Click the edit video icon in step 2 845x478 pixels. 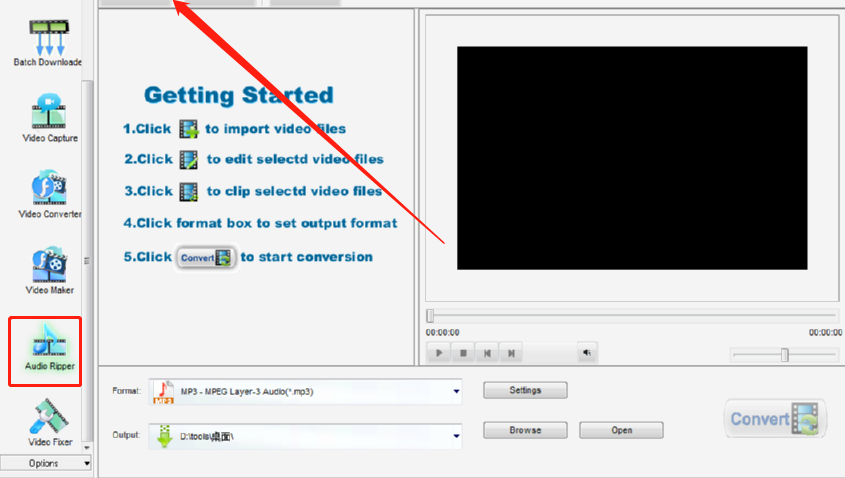tap(189, 160)
